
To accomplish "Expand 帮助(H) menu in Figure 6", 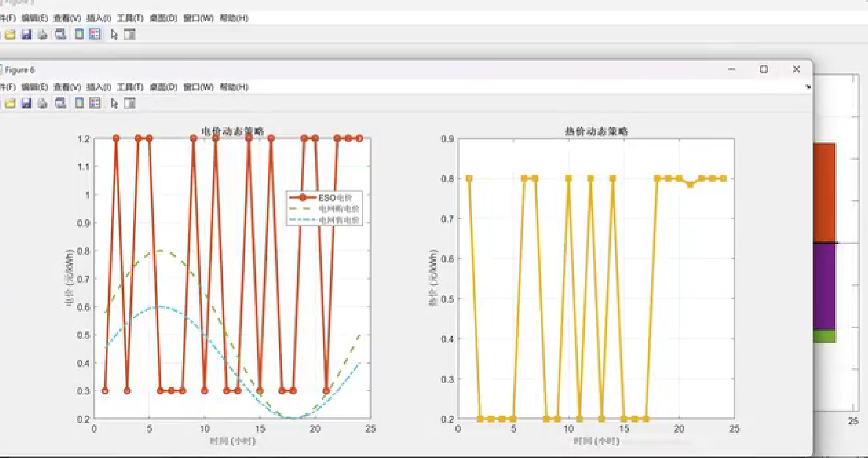I will tap(234, 87).
